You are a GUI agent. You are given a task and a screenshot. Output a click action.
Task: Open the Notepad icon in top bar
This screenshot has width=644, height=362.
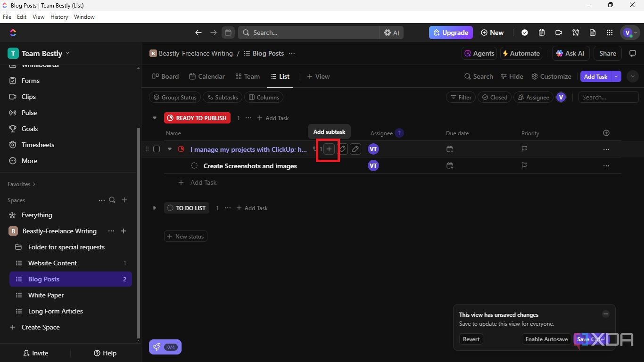point(542,33)
